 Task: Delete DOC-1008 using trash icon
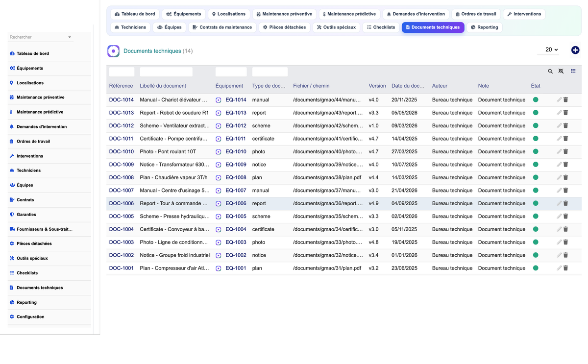click(565, 177)
